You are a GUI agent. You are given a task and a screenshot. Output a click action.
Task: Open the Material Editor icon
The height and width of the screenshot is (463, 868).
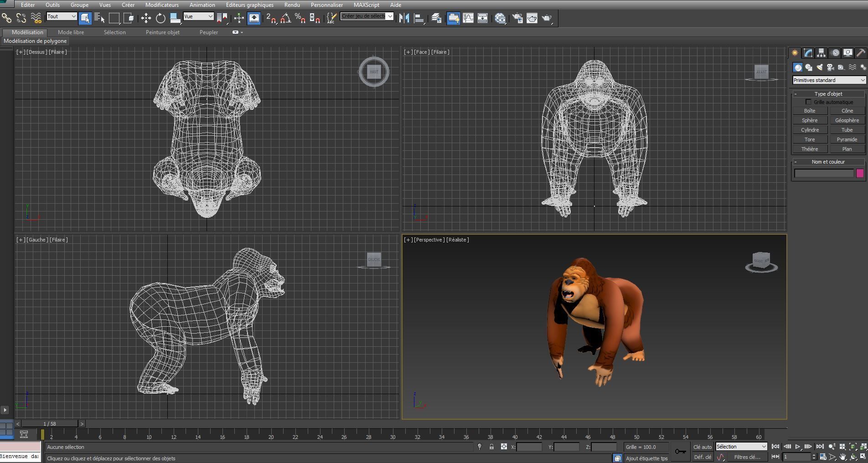(501, 18)
